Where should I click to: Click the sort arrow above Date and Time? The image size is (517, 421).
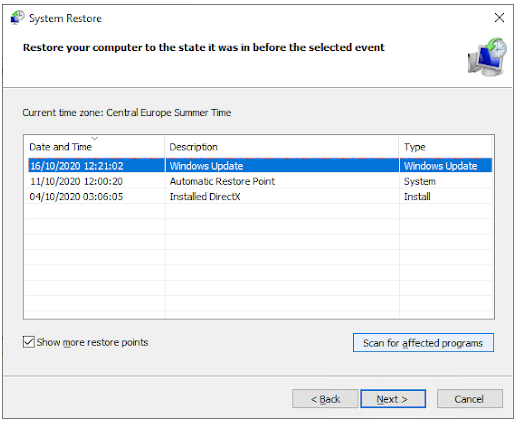(x=95, y=138)
